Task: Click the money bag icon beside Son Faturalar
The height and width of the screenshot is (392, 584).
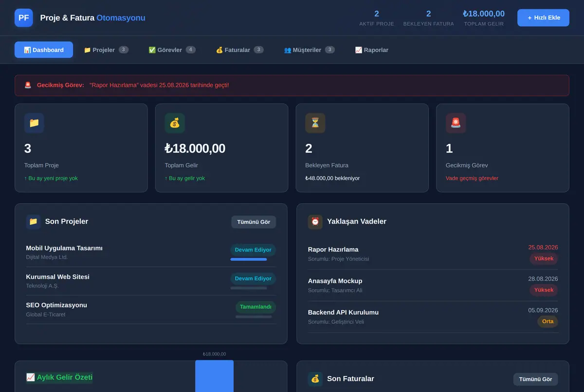Action: click(315, 379)
